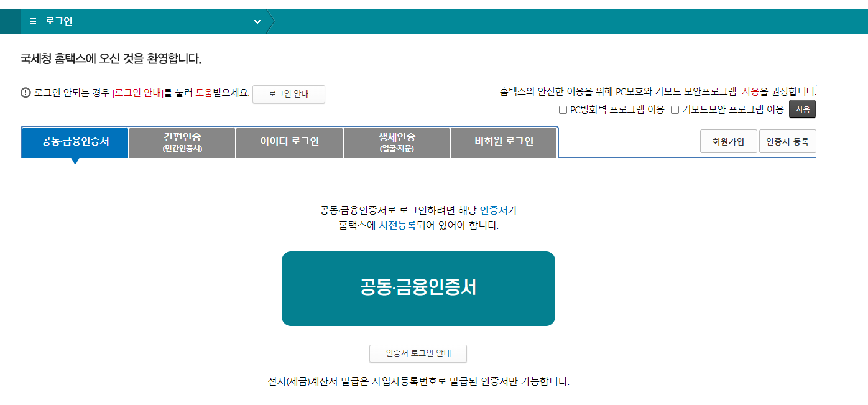Enable the 키보드보안 프로그램 이용 checkbox
The width and height of the screenshot is (868, 405).
[x=675, y=110]
